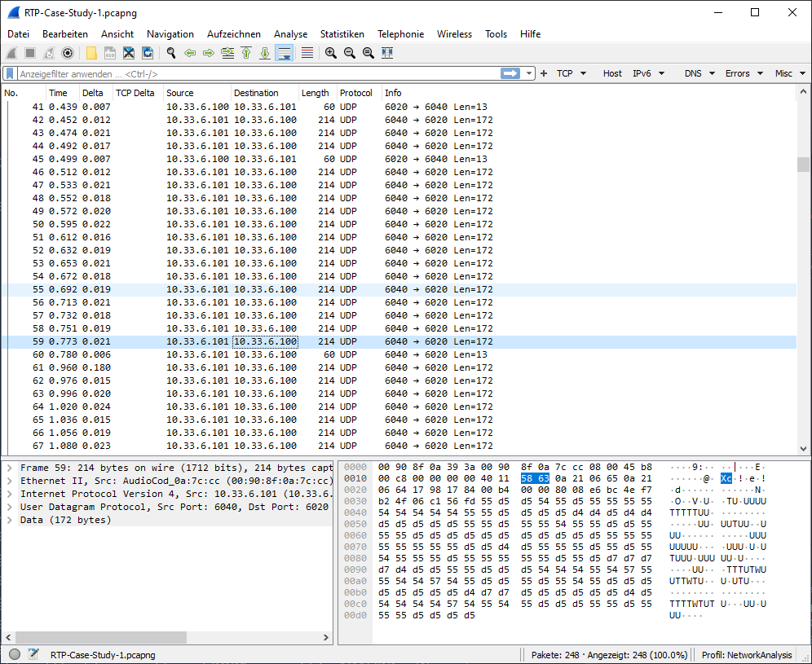
Task: Add a filter button with plus icon
Action: pos(544,73)
